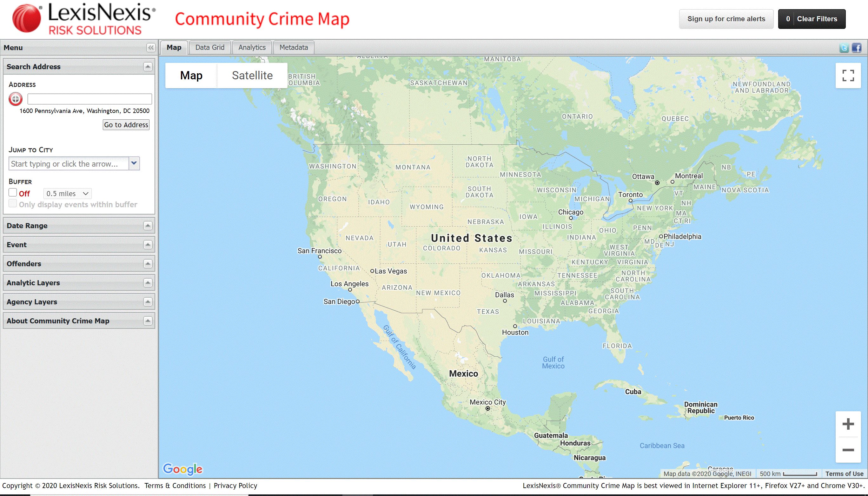Image resolution: width=868 pixels, height=496 pixels.
Task: Enable Only display events within buffer
Action: click(12, 204)
